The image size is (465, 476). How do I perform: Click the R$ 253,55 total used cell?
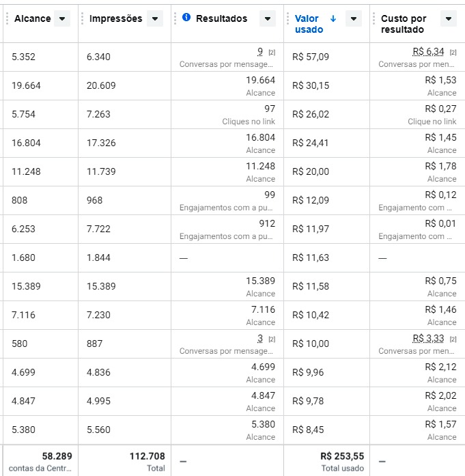tap(342, 456)
